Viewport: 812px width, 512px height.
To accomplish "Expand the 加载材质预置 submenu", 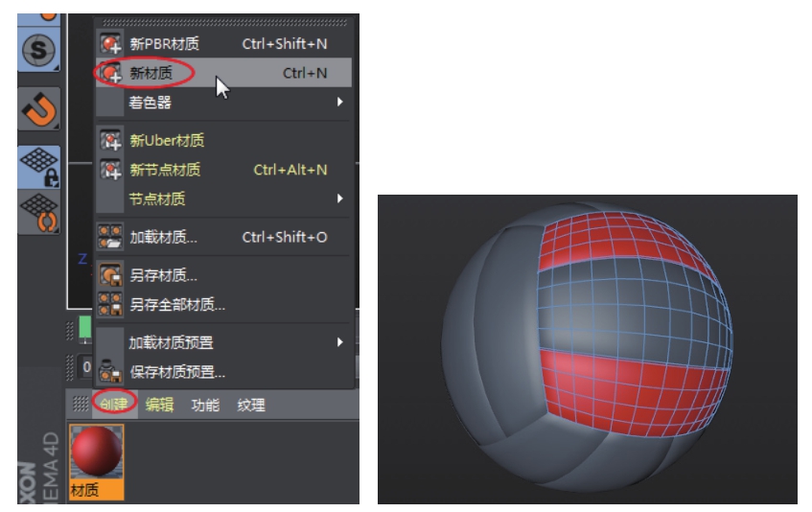I will [339, 342].
